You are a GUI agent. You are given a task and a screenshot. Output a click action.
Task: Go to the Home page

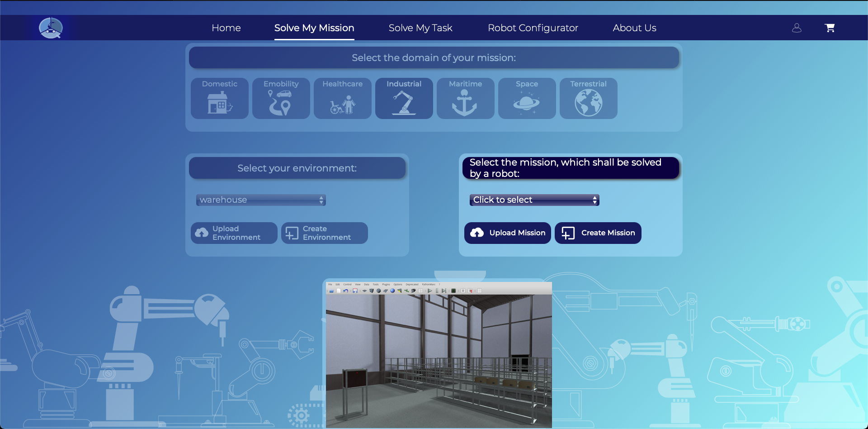point(226,28)
